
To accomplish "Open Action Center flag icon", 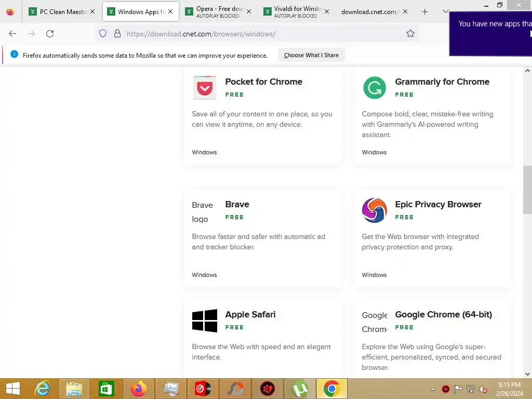I will pyautogui.click(x=458, y=389).
